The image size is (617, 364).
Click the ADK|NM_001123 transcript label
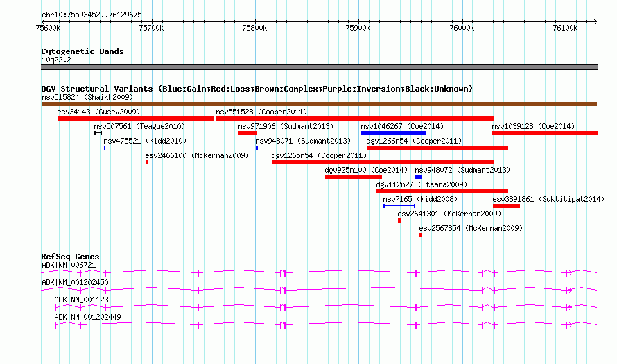(81, 300)
